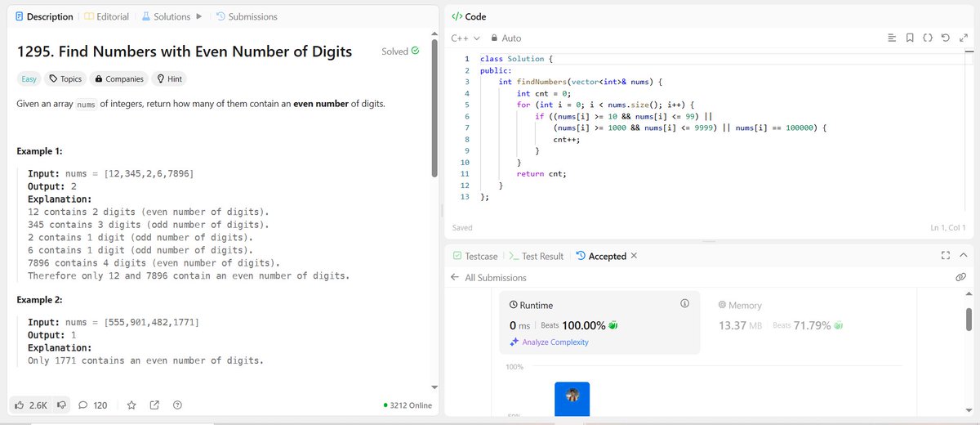Expand code editor to fullscreen
Image resolution: width=980 pixels, height=425 pixels.
coord(963,38)
